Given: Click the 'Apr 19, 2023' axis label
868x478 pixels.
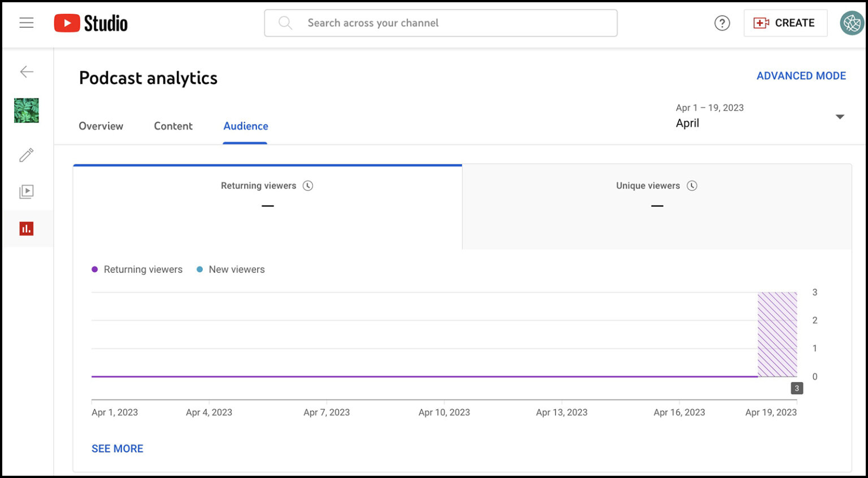Looking at the screenshot, I should (x=771, y=412).
